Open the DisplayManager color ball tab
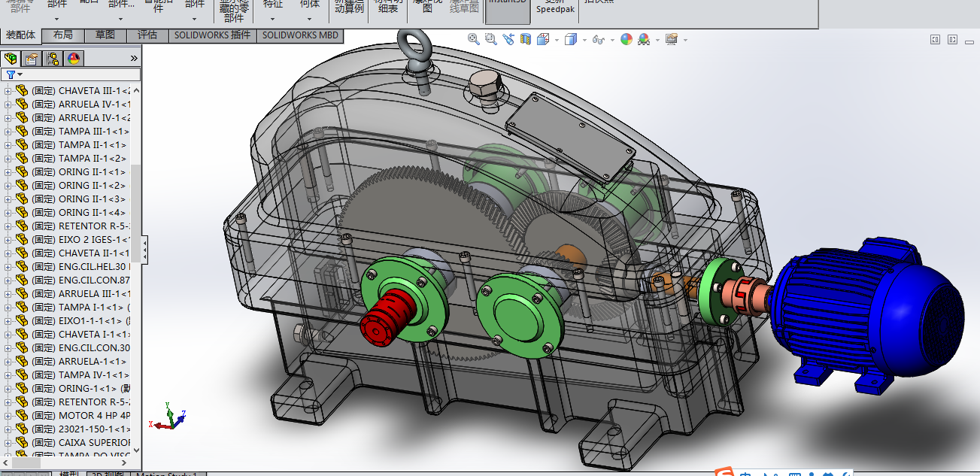This screenshot has height=476, width=980. click(x=74, y=59)
